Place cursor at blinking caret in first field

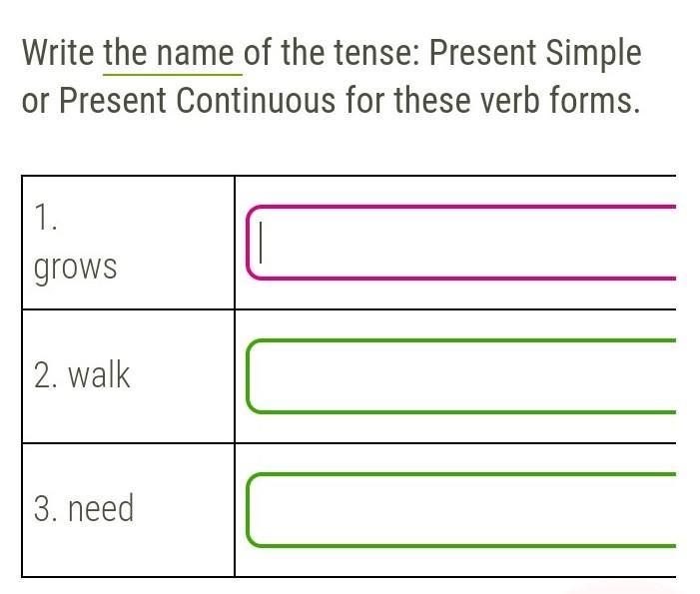261,243
